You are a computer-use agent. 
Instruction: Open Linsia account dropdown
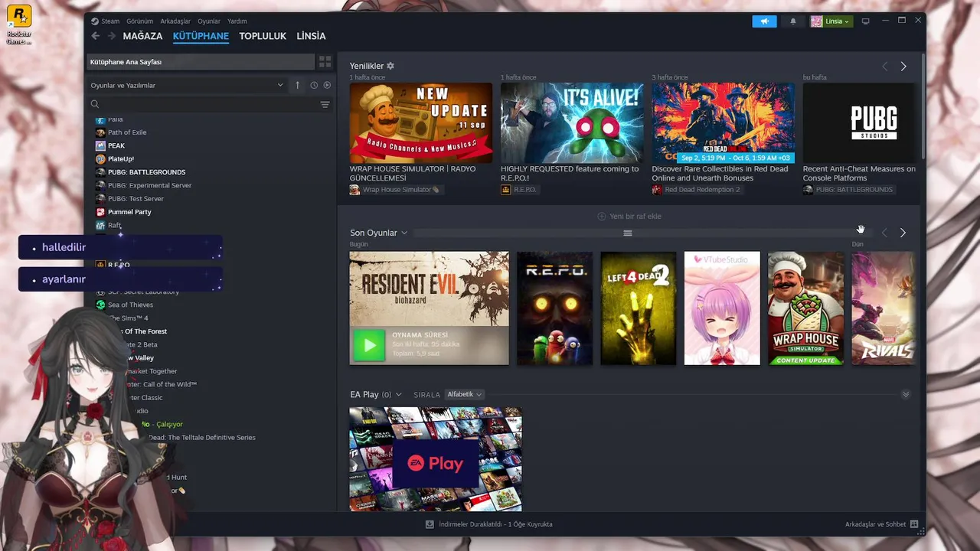click(831, 21)
